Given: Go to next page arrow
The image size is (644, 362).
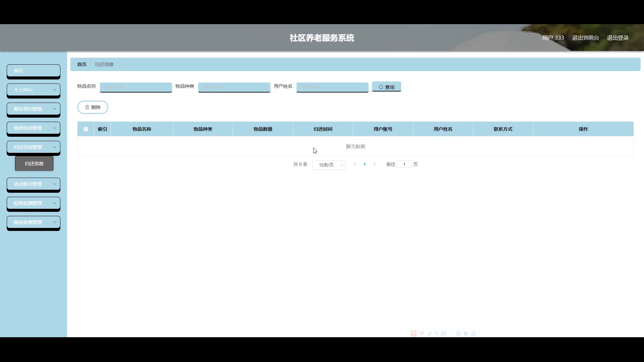Looking at the screenshot, I should coord(374,164).
